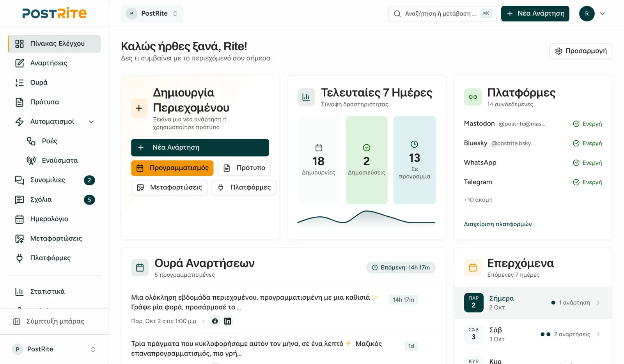Viewport: 624px width, 364px height.
Task: Click the link icon in Πλατφόρμες card
Action: (473, 97)
